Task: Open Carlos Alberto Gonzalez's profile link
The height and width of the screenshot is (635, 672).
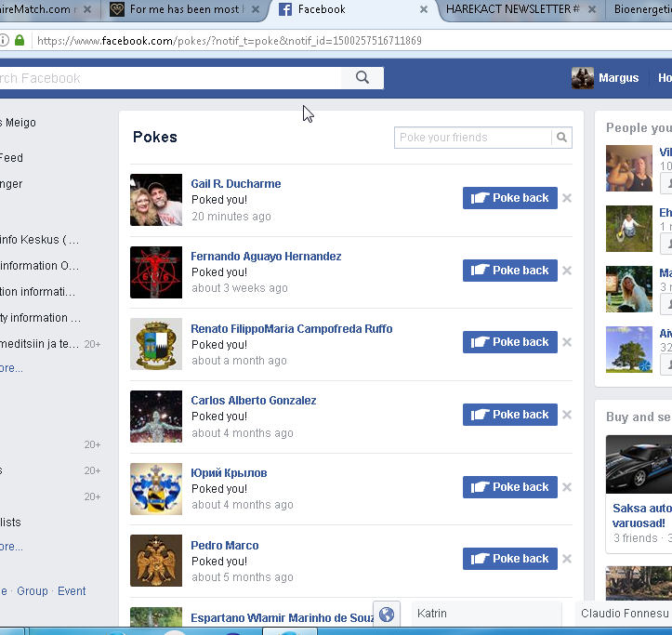Action: [254, 400]
